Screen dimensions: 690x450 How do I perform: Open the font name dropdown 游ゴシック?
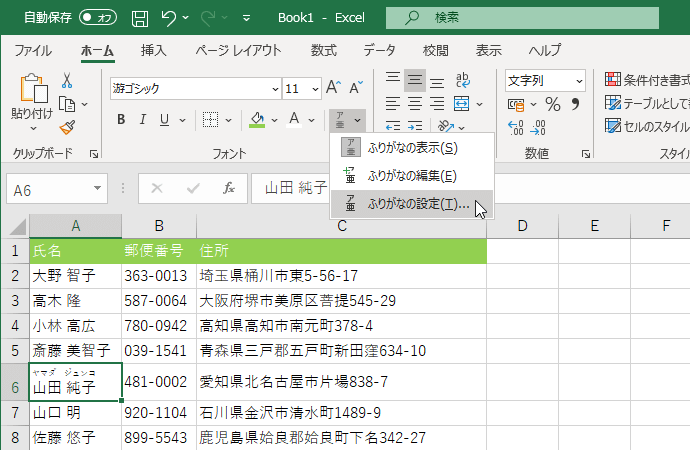click(275, 89)
